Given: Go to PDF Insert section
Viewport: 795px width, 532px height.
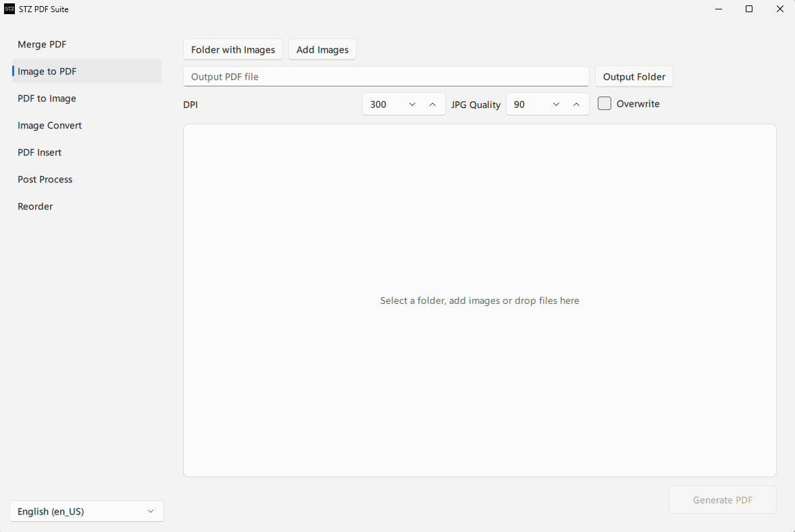Looking at the screenshot, I should tap(86, 152).
